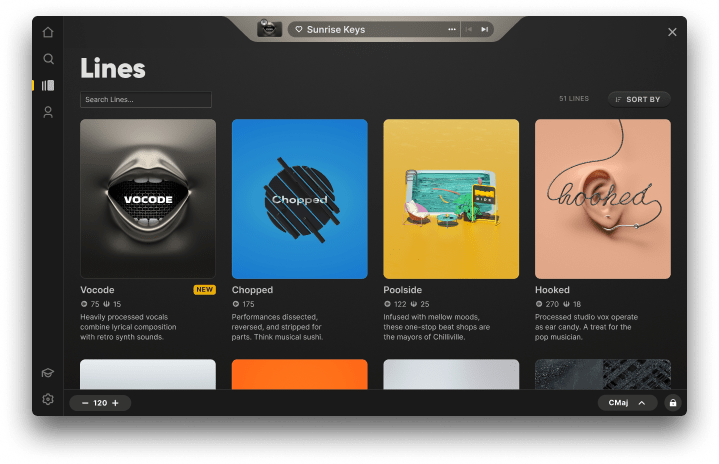The image size is (719, 464).
Task: Skip to the next track
Action: 484,29
